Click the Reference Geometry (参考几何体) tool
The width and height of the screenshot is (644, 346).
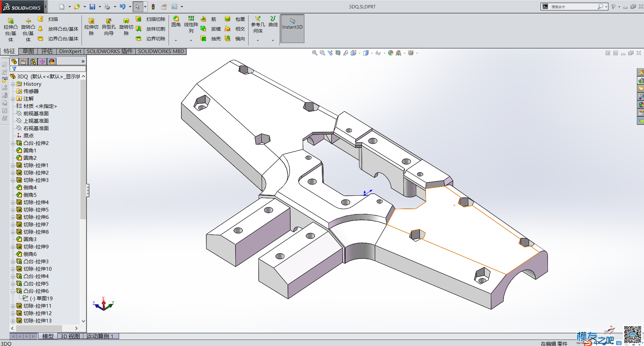258,25
